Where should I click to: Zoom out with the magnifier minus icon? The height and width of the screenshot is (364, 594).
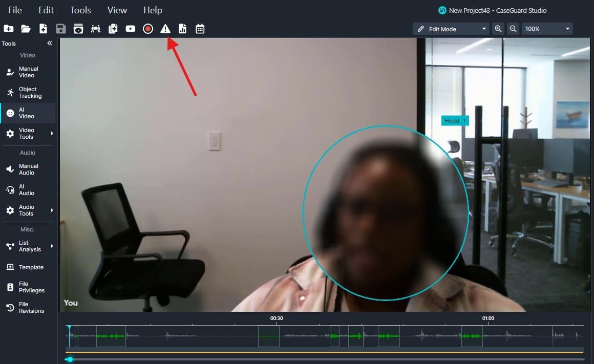point(513,29)
